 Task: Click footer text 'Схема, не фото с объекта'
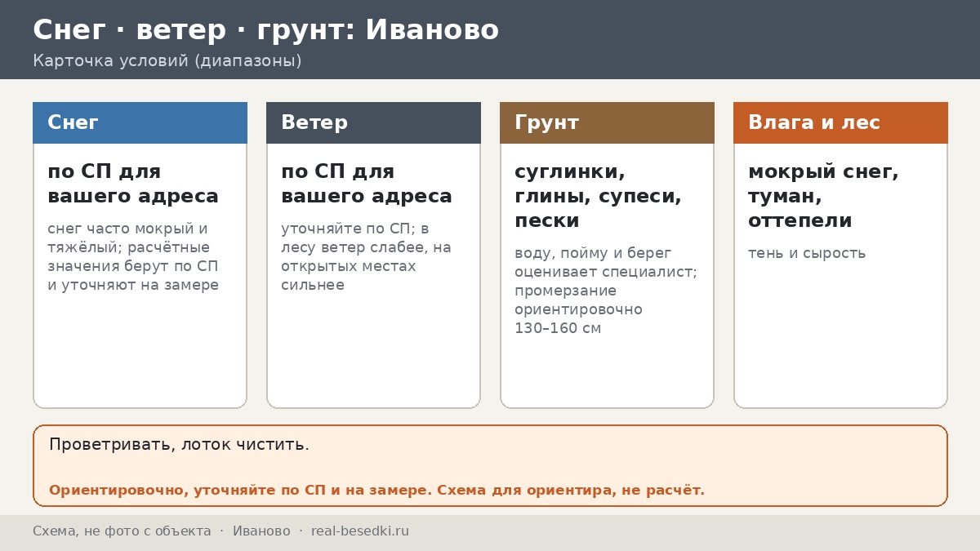pyautogui.click(x=122, y=531)
